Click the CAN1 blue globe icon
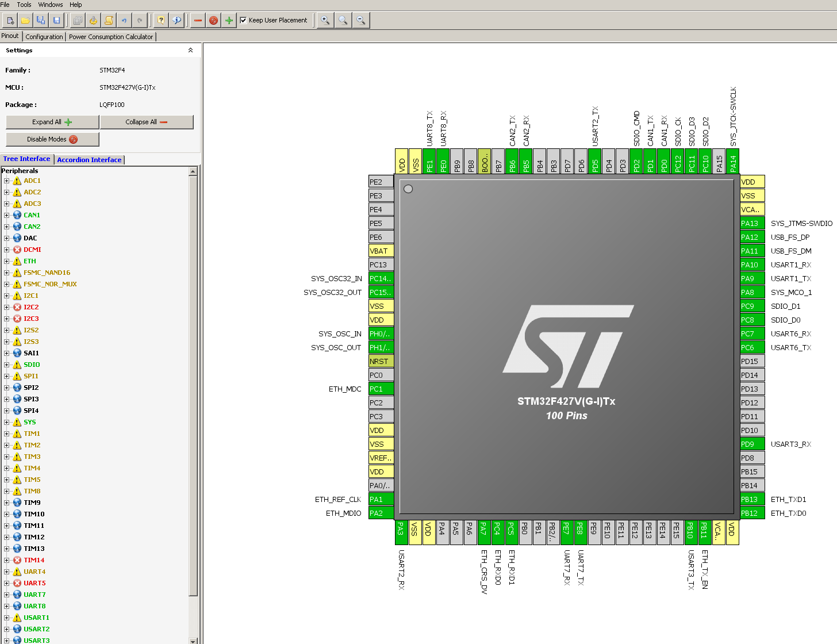The height and width of the screenshot is (644, 837). (x=17, y=215)
